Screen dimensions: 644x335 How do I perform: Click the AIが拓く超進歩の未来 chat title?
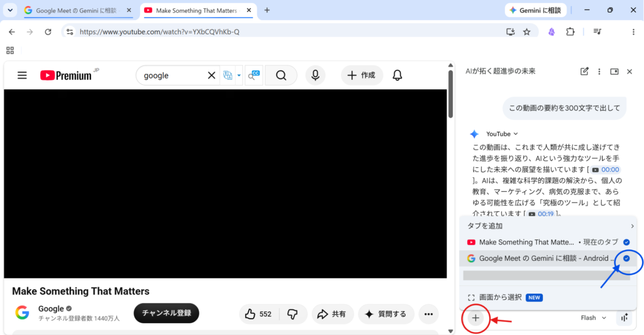click(500, 71)
